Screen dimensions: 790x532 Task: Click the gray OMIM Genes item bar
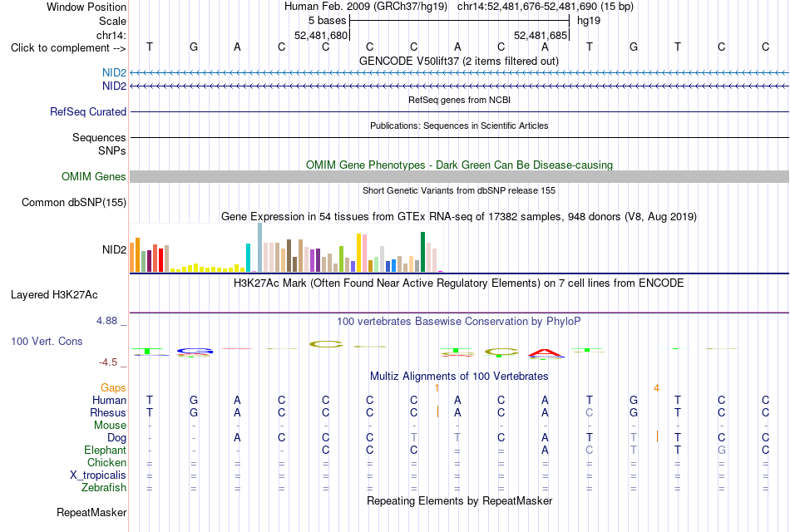[459, 177]
